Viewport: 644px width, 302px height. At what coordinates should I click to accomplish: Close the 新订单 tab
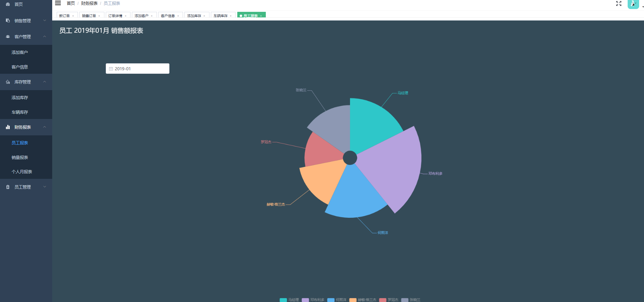(73, 16)
